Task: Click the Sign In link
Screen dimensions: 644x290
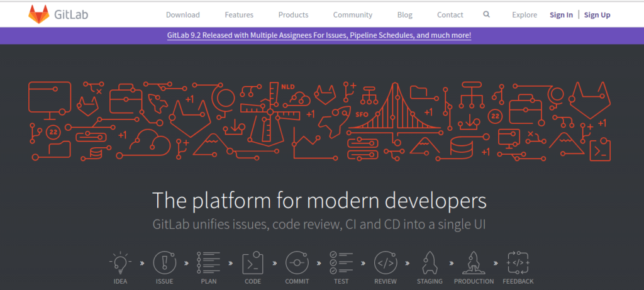Action: click(x=561, y=14)
